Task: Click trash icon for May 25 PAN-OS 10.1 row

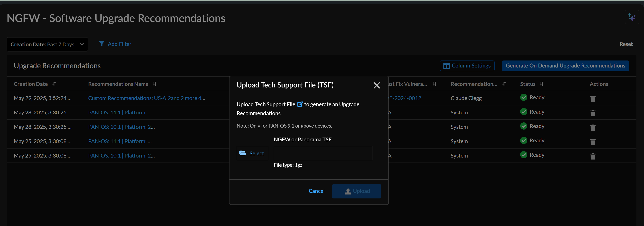Action: 593,156
